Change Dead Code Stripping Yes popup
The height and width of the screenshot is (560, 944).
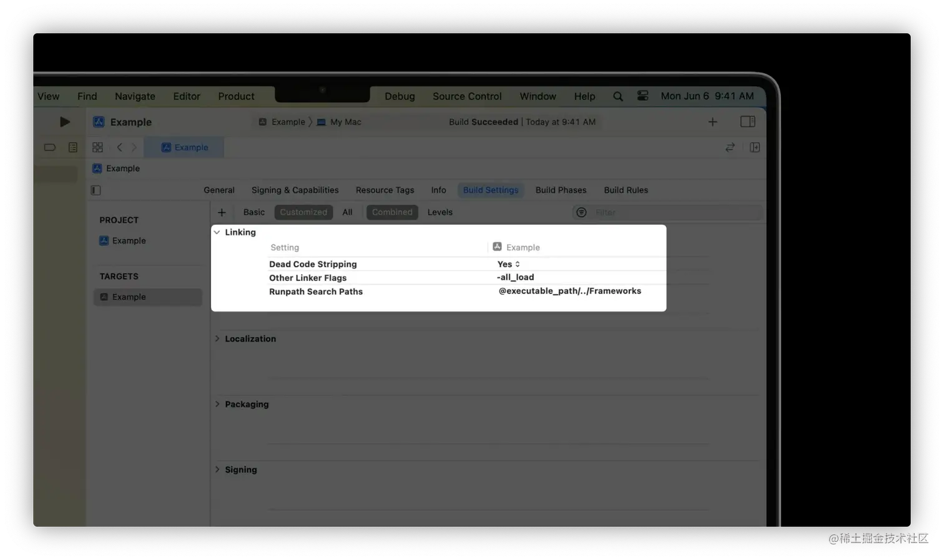point(509,264)
